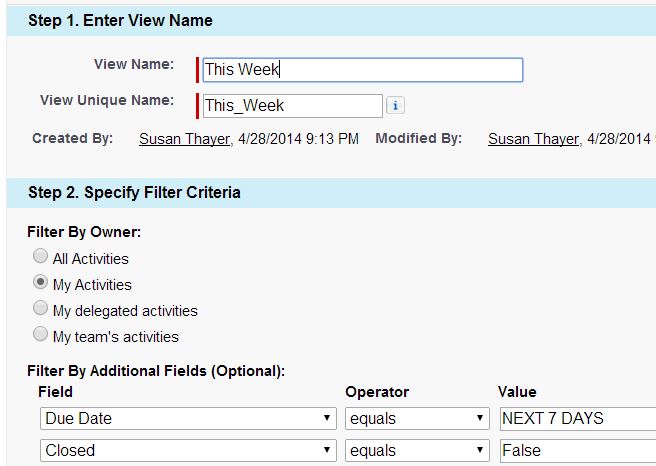Click the My delegated activities label text
Screen dimensions: 656x466
[125, 310]
